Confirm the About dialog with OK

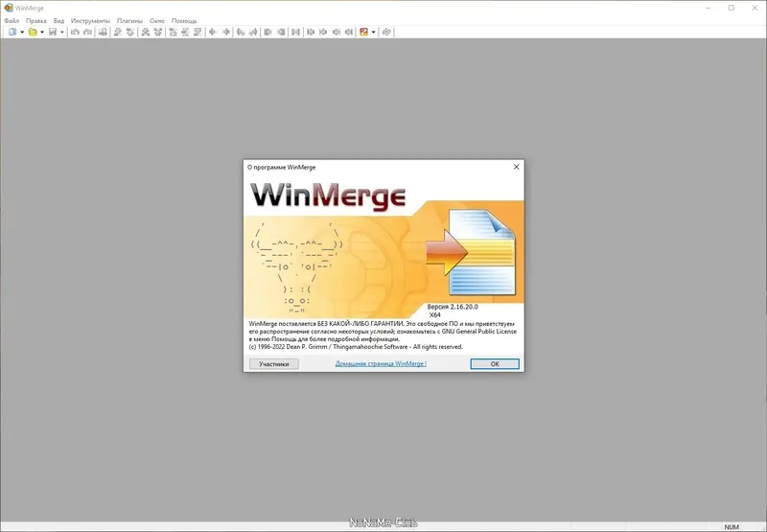tap(495, 364)
